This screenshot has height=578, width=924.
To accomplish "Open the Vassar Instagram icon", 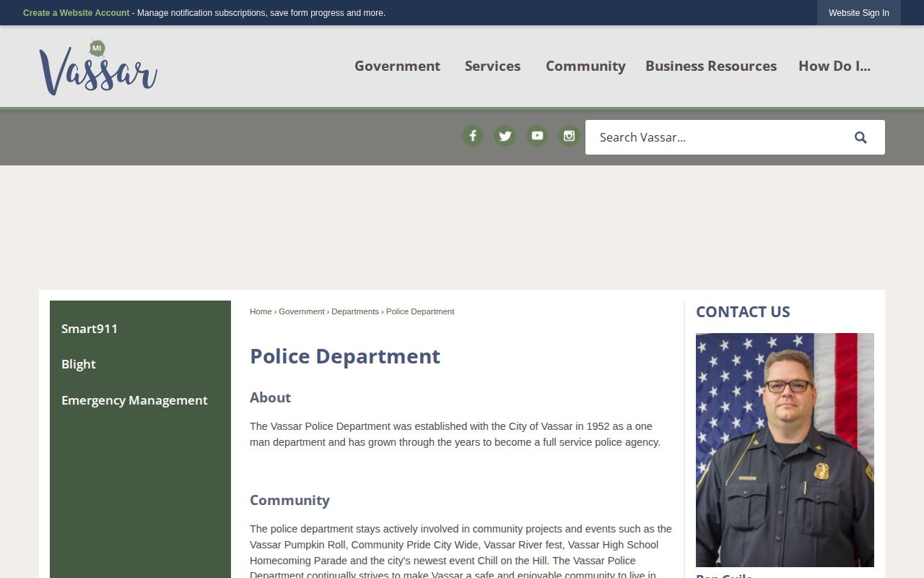I will (569, 136).
